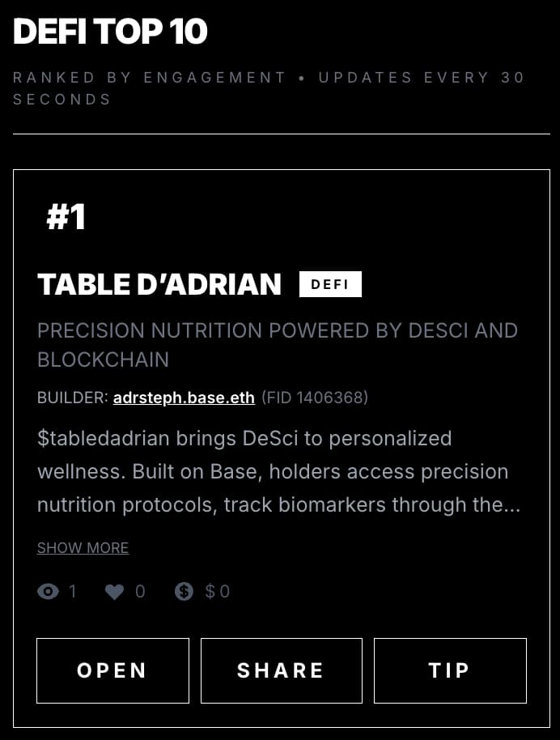560x740 pixels.
Task: Click the view count number 1
Action: (73, 592)
